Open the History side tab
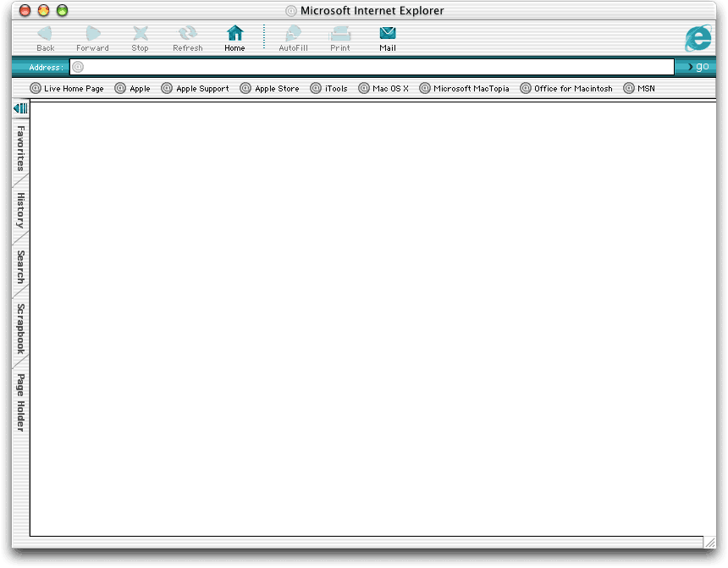 point(20,210)
